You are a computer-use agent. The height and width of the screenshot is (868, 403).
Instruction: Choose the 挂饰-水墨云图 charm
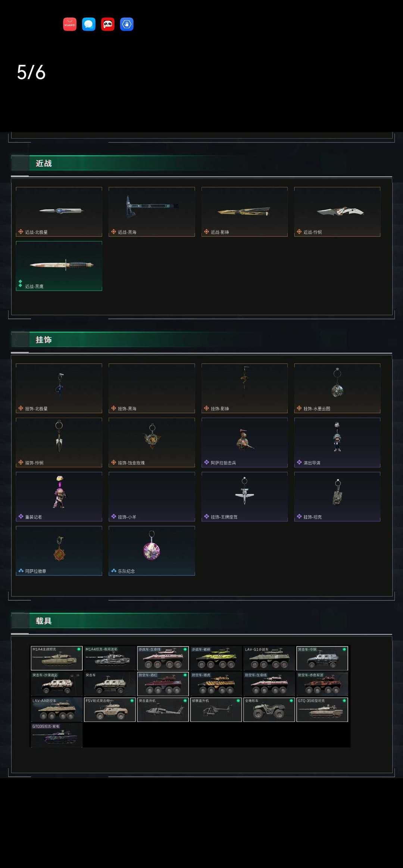click(x=337, y=388)
